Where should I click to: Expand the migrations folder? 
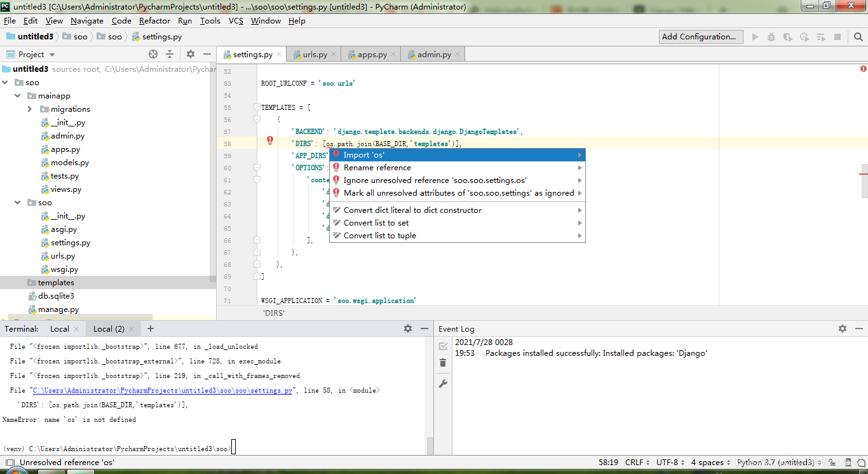[30, 109]
